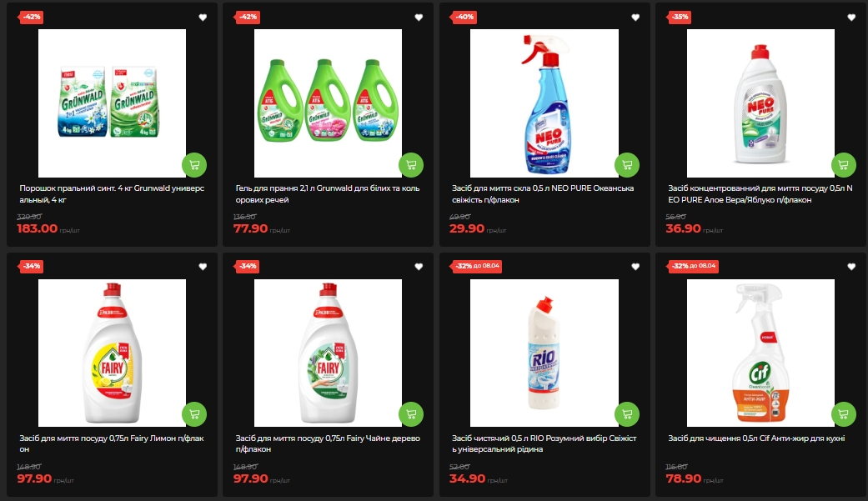Open Гель для прання Grunwald product title

[328, 193]
